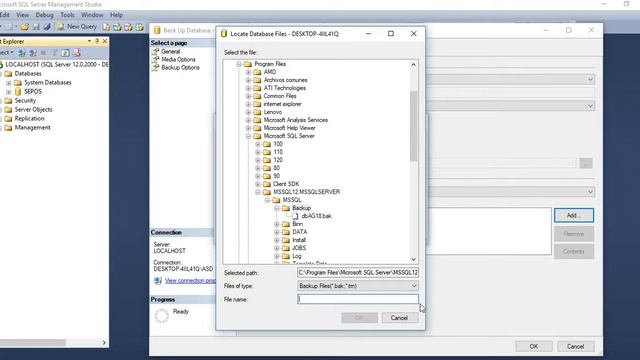Click the Analysis Services XMLA Query toolbar icon
The width and height of the screenshot is (640, 360).
tap(140, 27)
